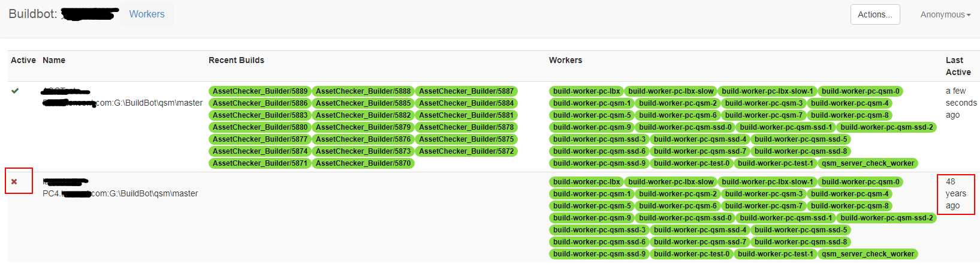Click the Actions... button
This screenshot has height=269, width=980.
[x=875, y=14]
